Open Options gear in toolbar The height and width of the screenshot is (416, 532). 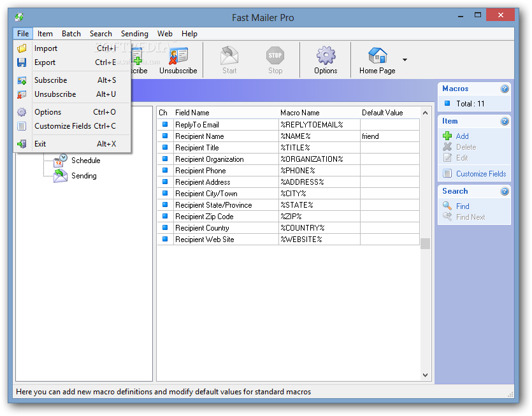(326, 55)
